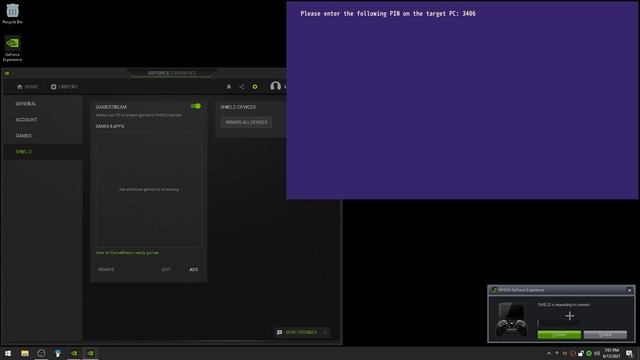The height and width of the screenshot is (360, 640).
Task: Click the share icon in GeForce Experience
Action: point(242,87)
